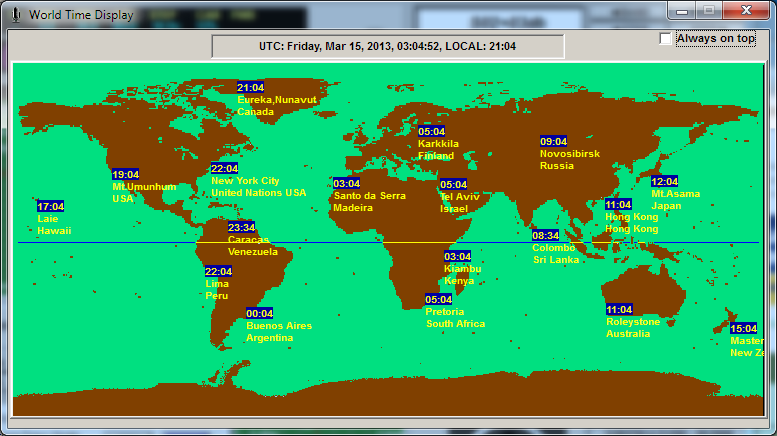
Task: Click the 15:04 time for New Zealand
Action: click(743, 329)
